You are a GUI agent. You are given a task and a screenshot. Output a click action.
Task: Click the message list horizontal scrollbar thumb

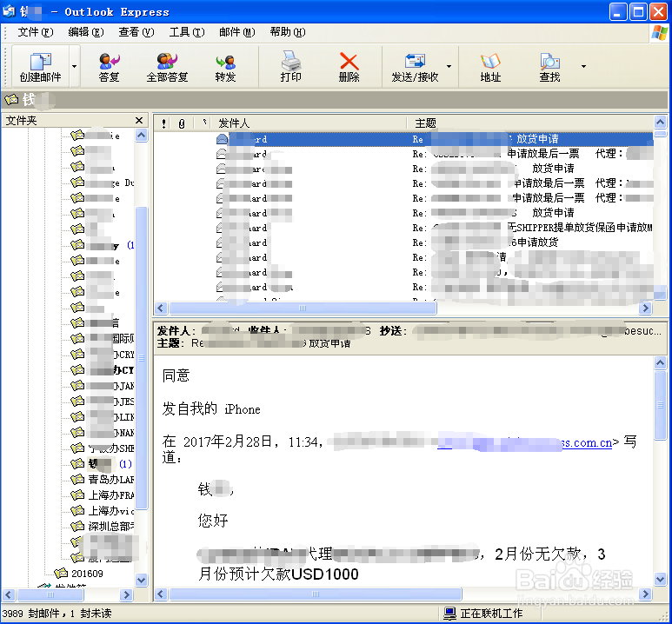(303, 309)
